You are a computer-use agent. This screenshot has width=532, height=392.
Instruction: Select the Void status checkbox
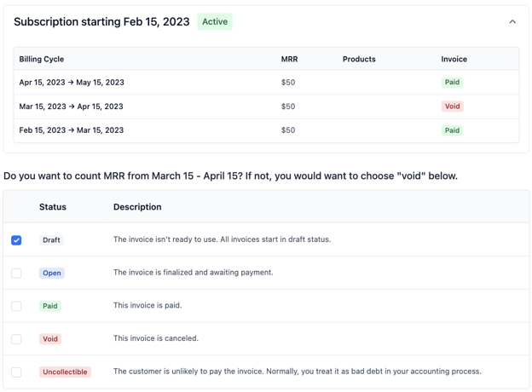click(x=16, y=339)
